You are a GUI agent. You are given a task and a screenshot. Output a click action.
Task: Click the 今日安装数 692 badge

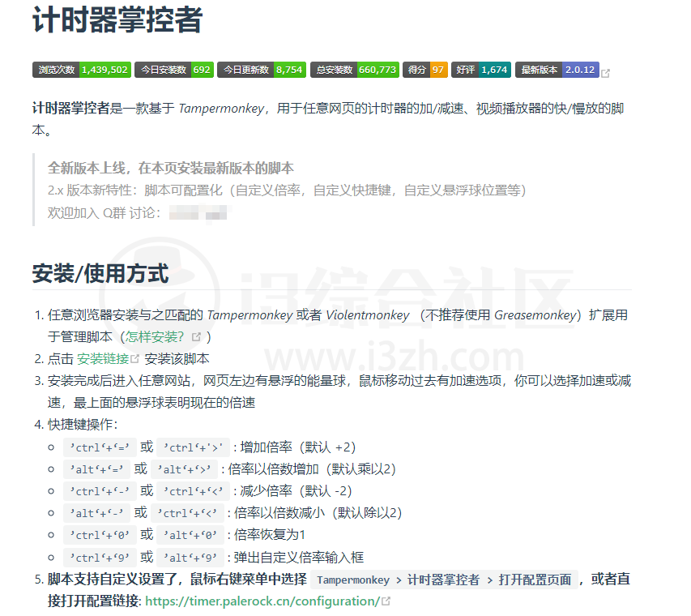[x=174, y=70]
